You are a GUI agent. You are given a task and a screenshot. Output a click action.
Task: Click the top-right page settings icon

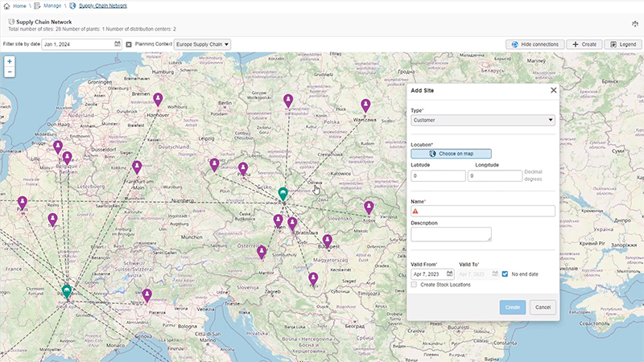click(x=635, y=24)
